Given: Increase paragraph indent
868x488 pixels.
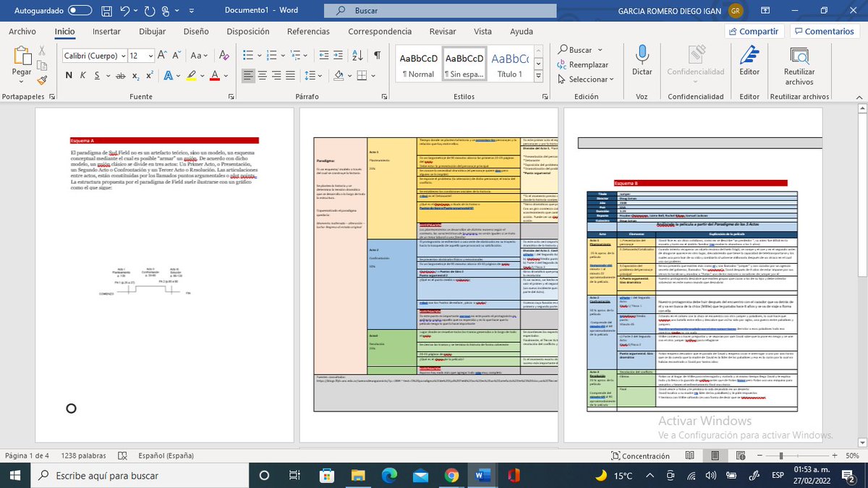Looking at the screenshot, I should click(339, 56).
